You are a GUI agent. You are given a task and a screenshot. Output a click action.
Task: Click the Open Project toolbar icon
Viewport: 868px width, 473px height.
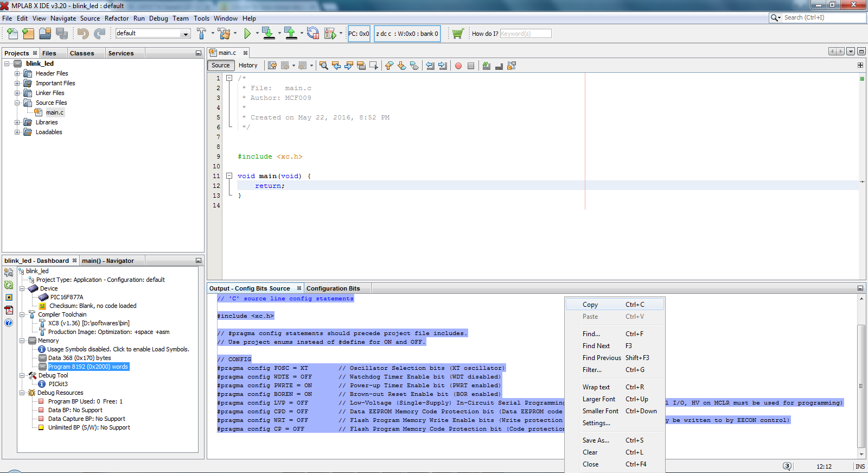coord(45,34)
